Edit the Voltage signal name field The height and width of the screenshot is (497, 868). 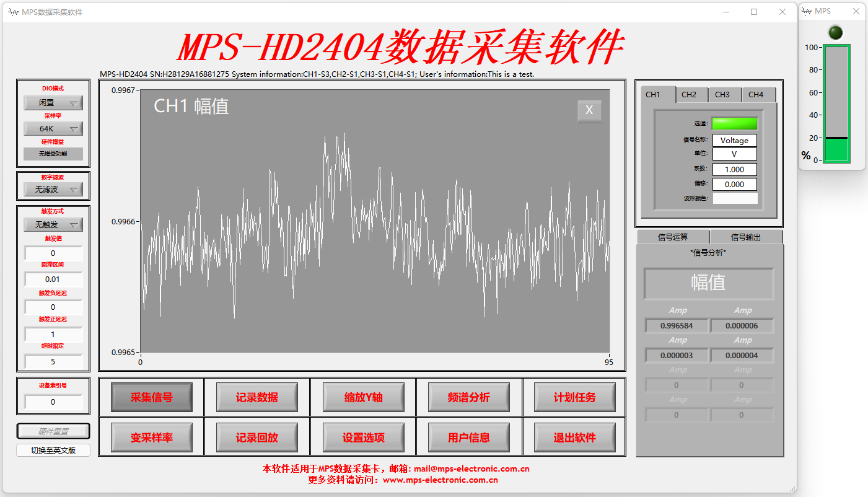click(734, 140)
